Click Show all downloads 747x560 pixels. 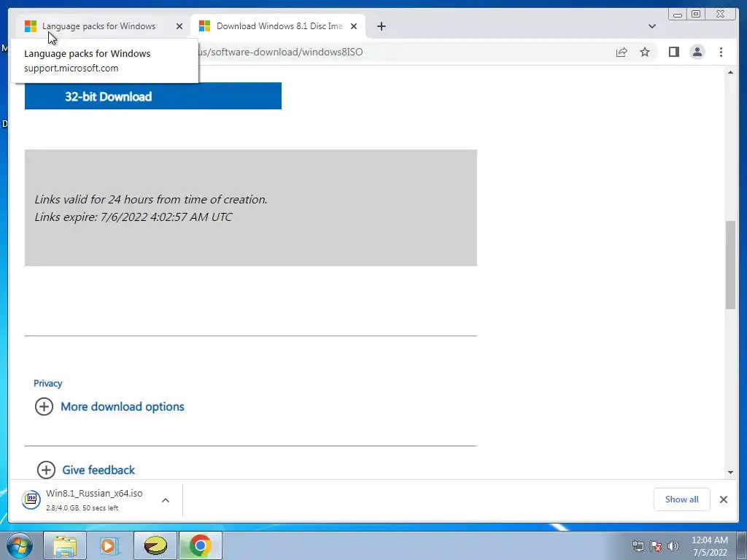(x=682, y=499)
